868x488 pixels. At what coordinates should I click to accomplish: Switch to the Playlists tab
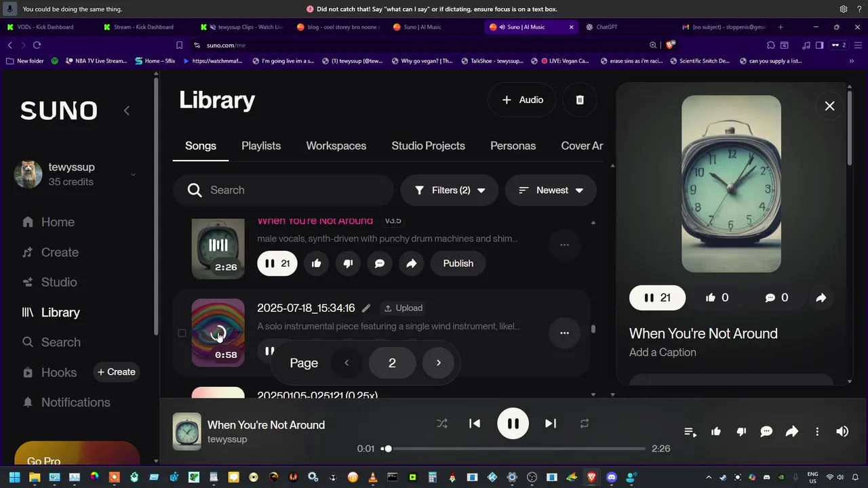tap(261, 146)
